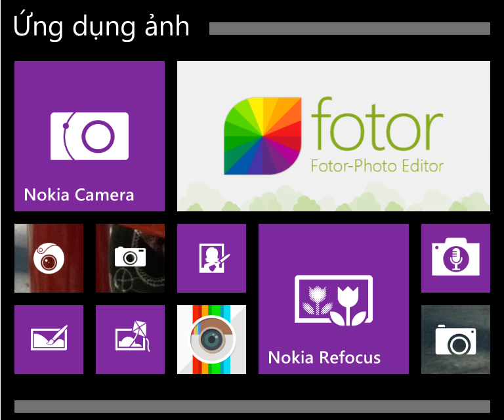
Task: Open the Nokia Camera tile
Action: (89, 136)
